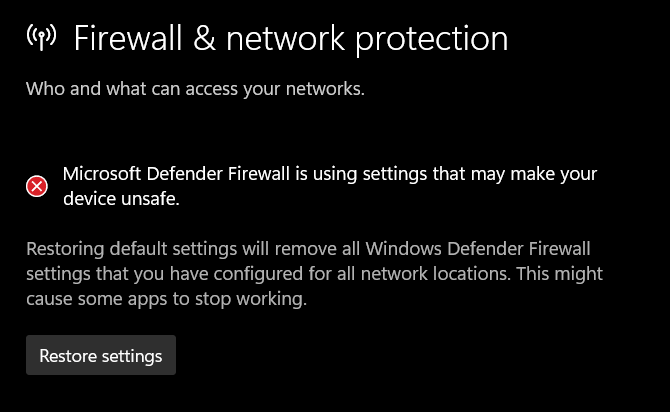Select the Firewall & network protection heading
Viewport: 670px width, 412px height.
tap(291, 39)
